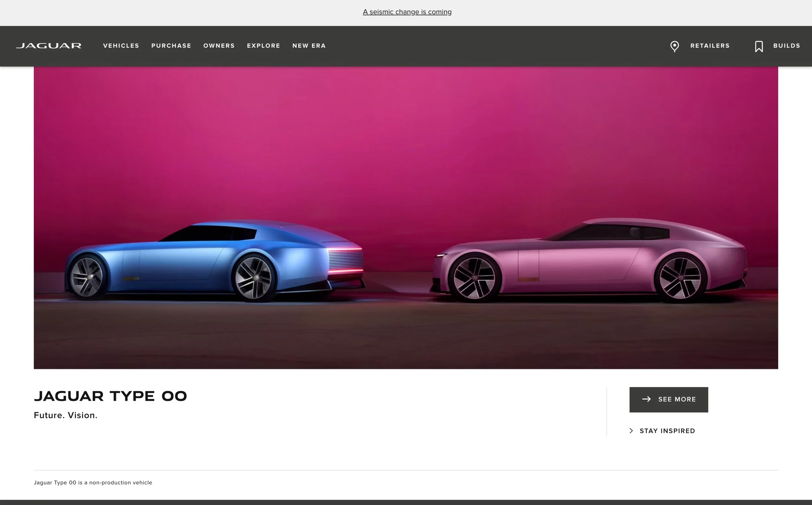Open the VEHICLES navigation menu
This screenshot has height=505, width=812.
pyautogui.click(x=121, y=46)
